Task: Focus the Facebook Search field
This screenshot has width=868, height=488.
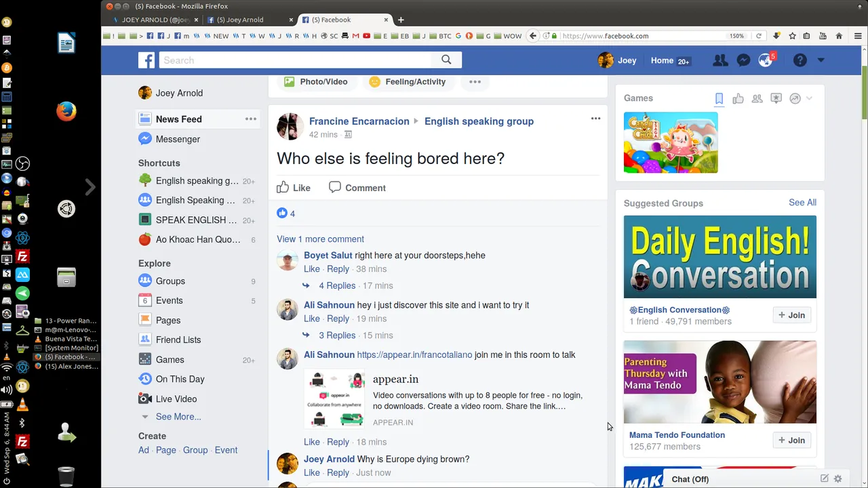Action: (x=295, y=60)
